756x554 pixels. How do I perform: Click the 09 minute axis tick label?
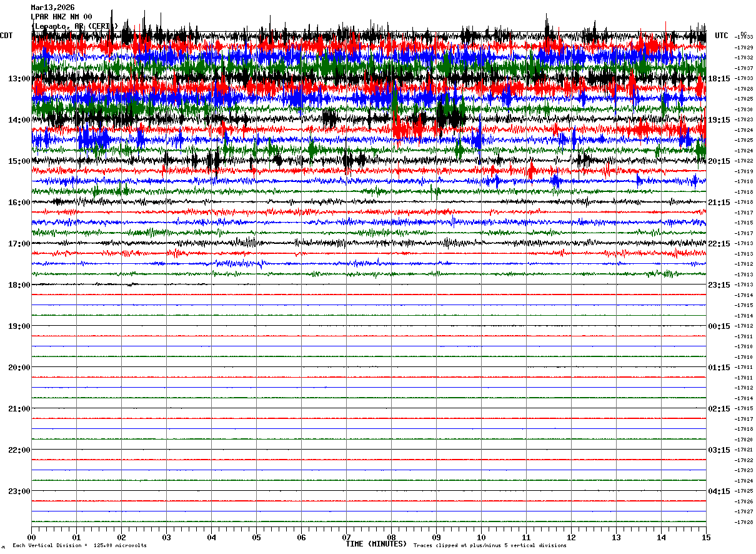tap(437, 538)
